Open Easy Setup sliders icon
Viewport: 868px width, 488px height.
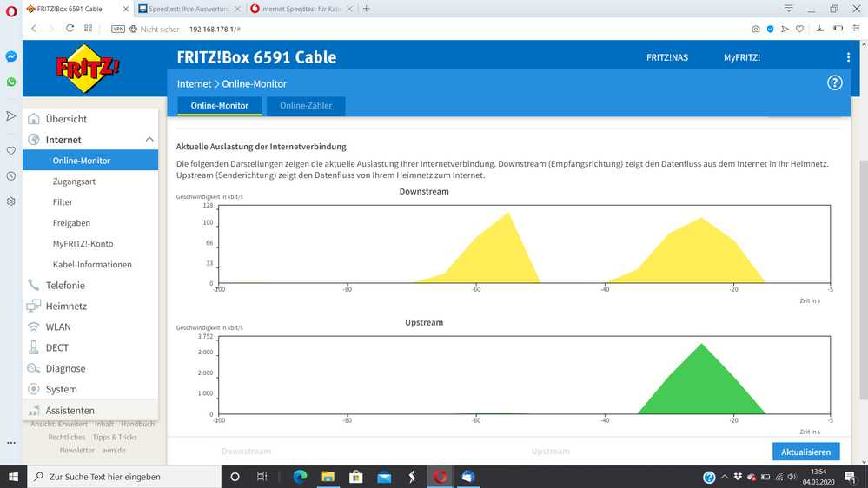(x=856, y=28)
